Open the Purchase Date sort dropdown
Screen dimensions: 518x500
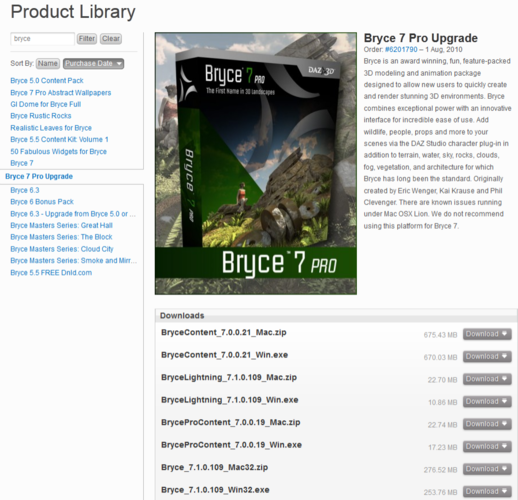(93, 64)
